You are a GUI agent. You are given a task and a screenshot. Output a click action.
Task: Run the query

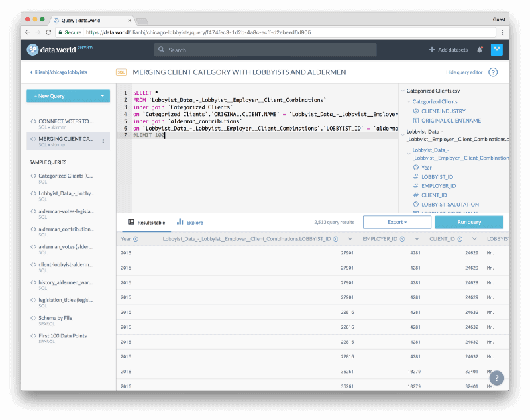[469, 222]
